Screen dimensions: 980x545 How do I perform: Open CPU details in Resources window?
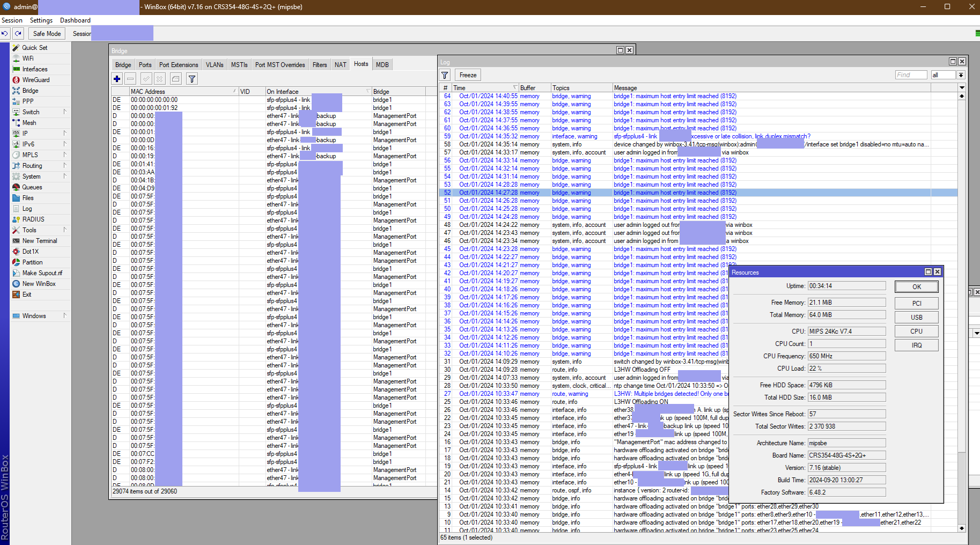[916, 331]
